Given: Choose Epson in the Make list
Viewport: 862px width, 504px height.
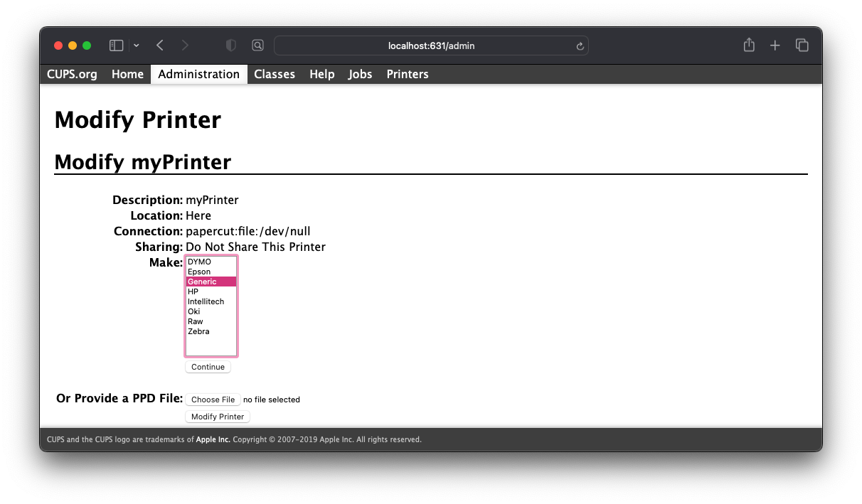Looking at the screenshot, I should [x=211, y=272].
